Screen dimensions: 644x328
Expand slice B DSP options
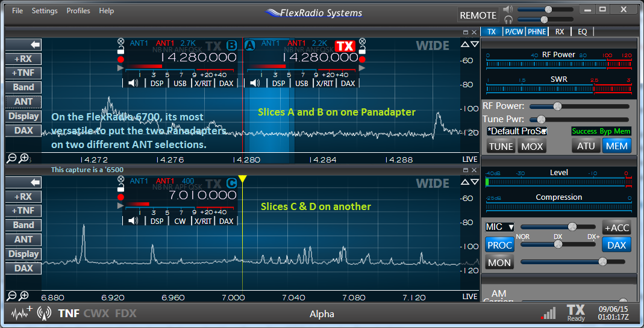pyautogui.click(x=157, y=83)
